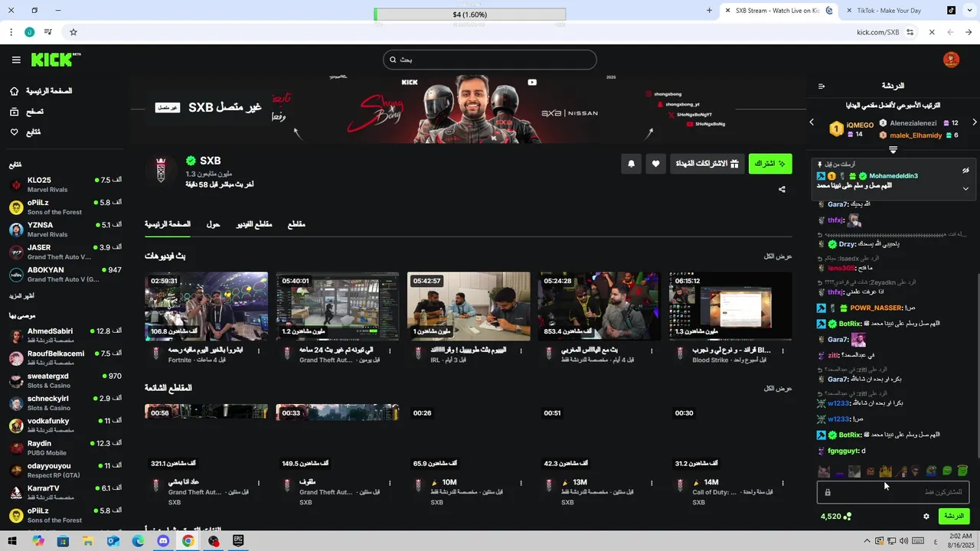Click iQMEGO in gift leaderboard

pyautogui.click(x=860, y=125)
